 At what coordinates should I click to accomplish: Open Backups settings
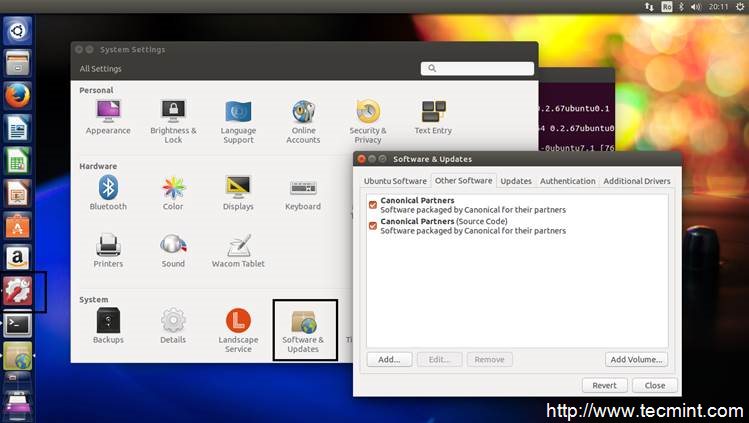108,326
